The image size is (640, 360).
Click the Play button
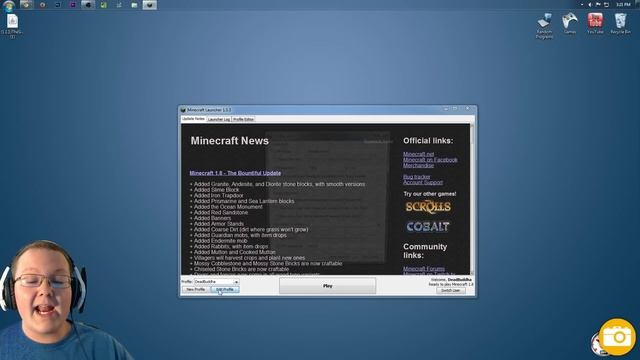coord(327,286)
